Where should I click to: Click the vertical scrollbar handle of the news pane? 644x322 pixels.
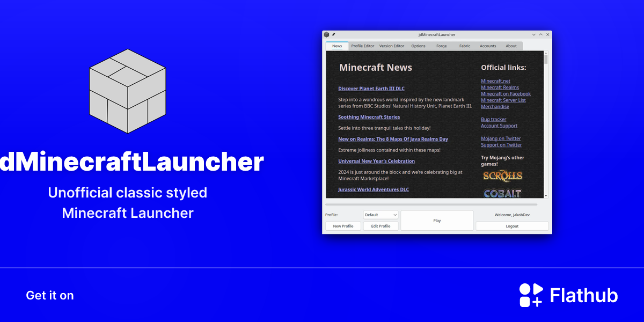[x=546, y=60]
